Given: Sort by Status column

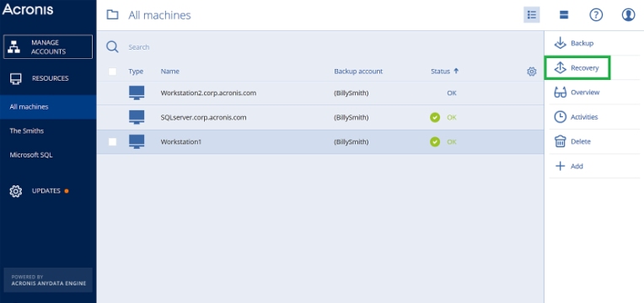Looking at the screenshot, I should pos(444,72).
